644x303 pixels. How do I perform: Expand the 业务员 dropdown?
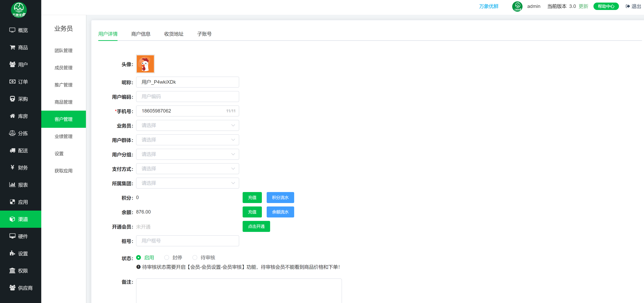coord(187,125)
